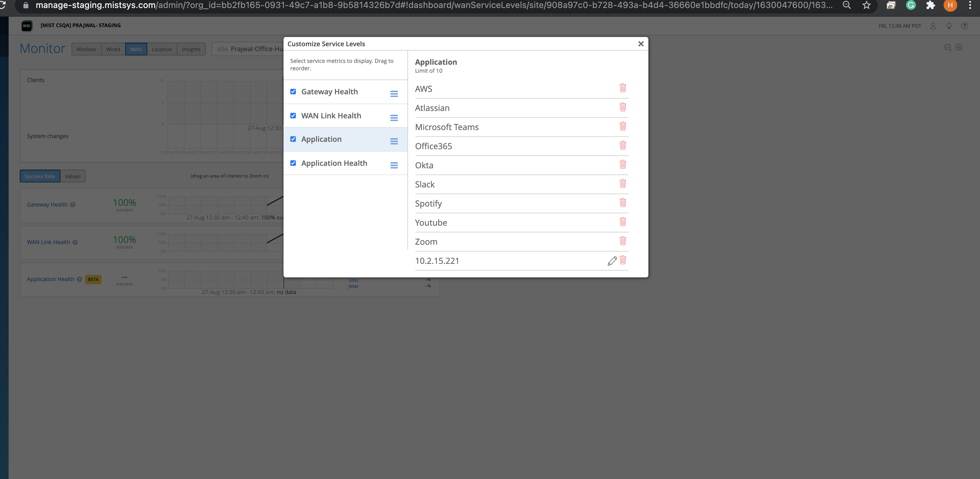Switch to the Wireless tab
The width and height of the screenshot is (980, 479).
pos(86,49)
